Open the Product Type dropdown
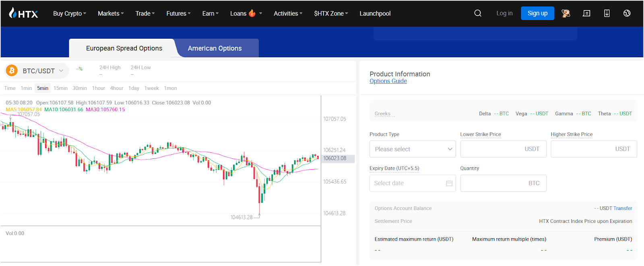The height and width of the screenshot is (266, 644). click(412, 149)
